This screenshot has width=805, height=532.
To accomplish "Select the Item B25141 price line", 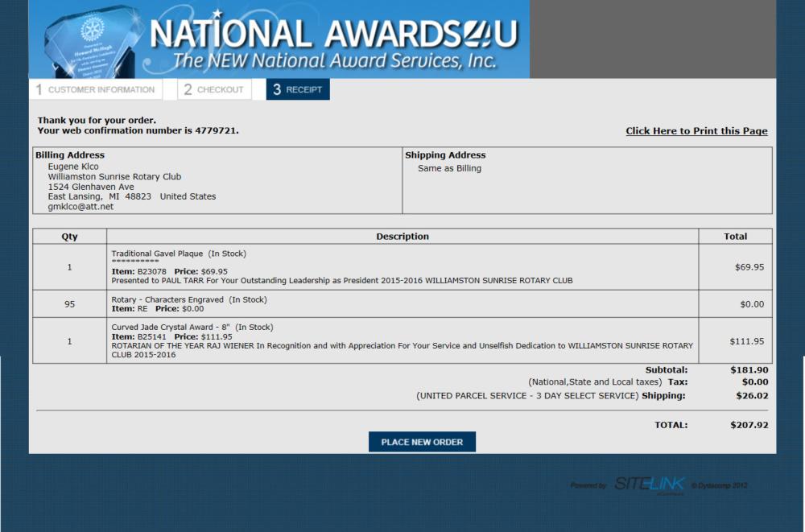I will coord(172,337).
